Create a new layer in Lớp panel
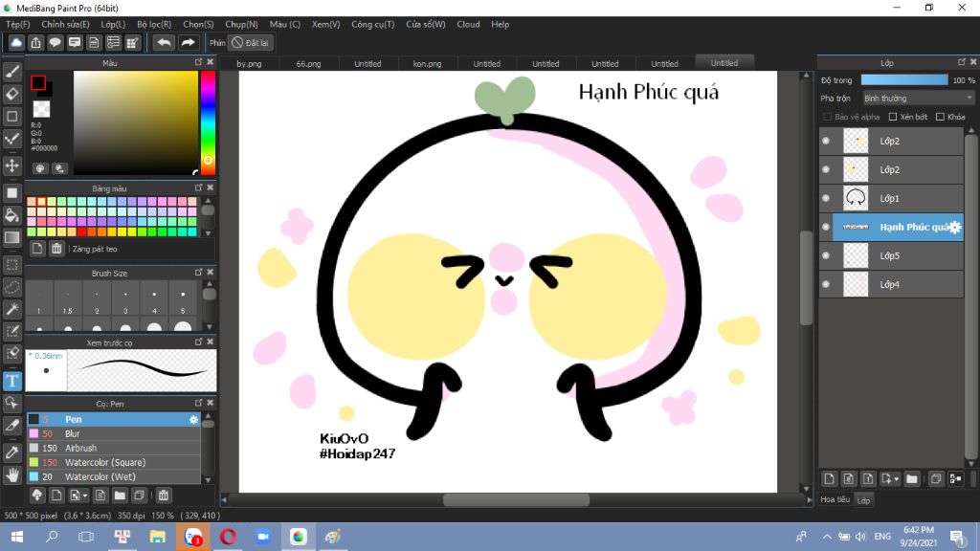The width and height of the screenshot is (980, 551). point(829,479)
